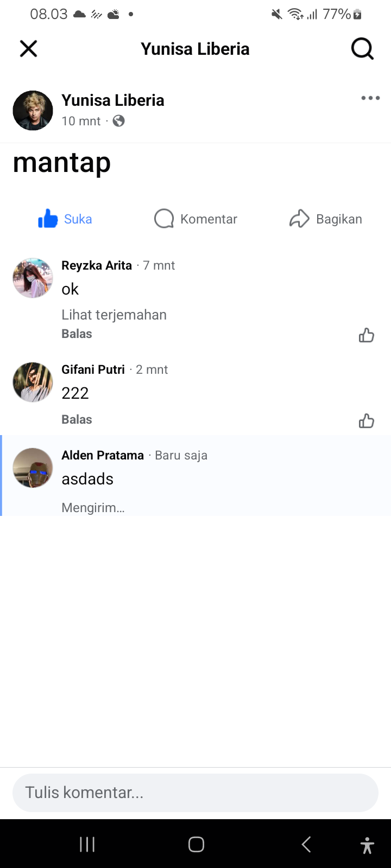Open Yunisa Liberia's profile picture
Screen dimensions: 391x868
[33, 111]
